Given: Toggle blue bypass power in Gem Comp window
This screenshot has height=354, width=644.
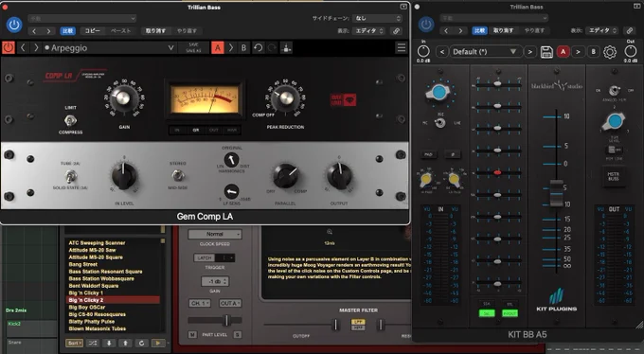Looking at the screenshot, I should point(14,25).
